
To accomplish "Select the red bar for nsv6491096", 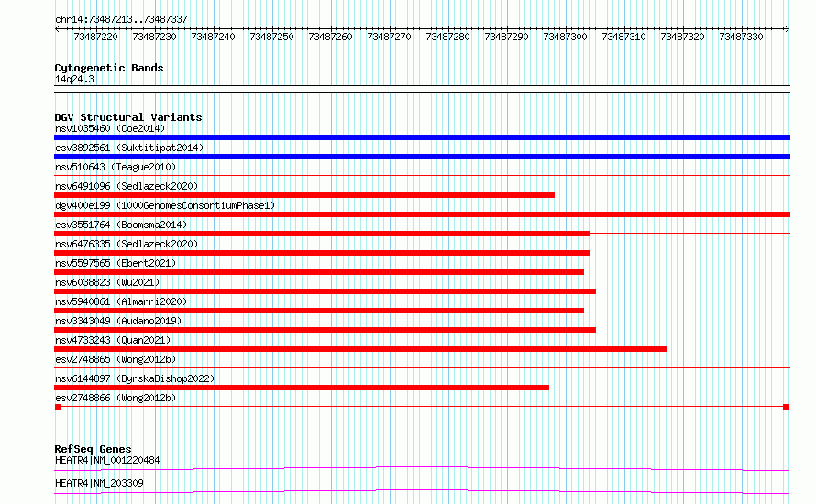I will coord(304,195).
